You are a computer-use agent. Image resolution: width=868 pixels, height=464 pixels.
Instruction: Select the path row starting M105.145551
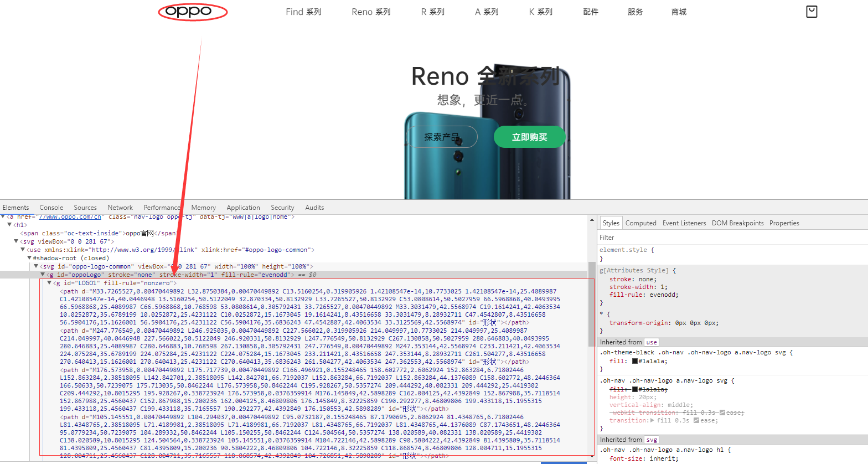[310, 436]
